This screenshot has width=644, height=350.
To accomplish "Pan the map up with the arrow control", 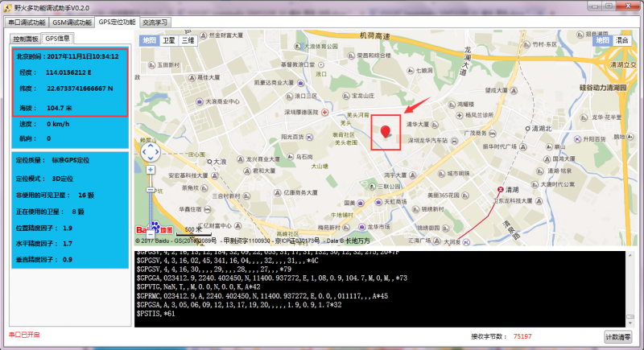I will [x=151, y=146].
